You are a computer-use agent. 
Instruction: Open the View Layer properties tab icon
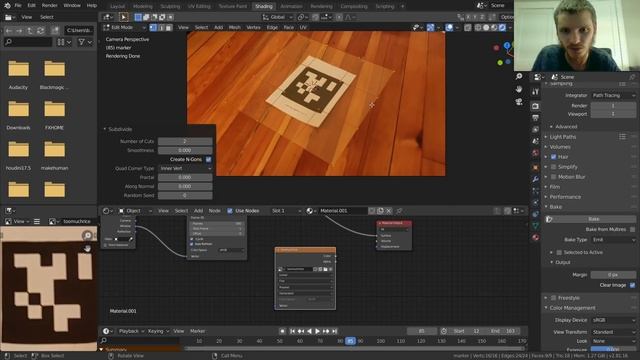click(x=536, y=129)
